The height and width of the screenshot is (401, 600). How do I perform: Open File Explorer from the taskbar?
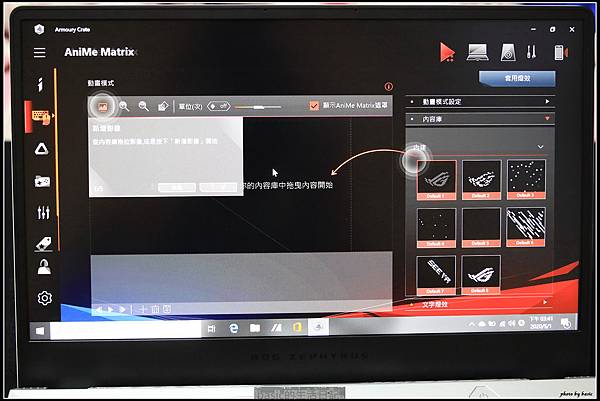pyautogui.click(x=255, y=328)
